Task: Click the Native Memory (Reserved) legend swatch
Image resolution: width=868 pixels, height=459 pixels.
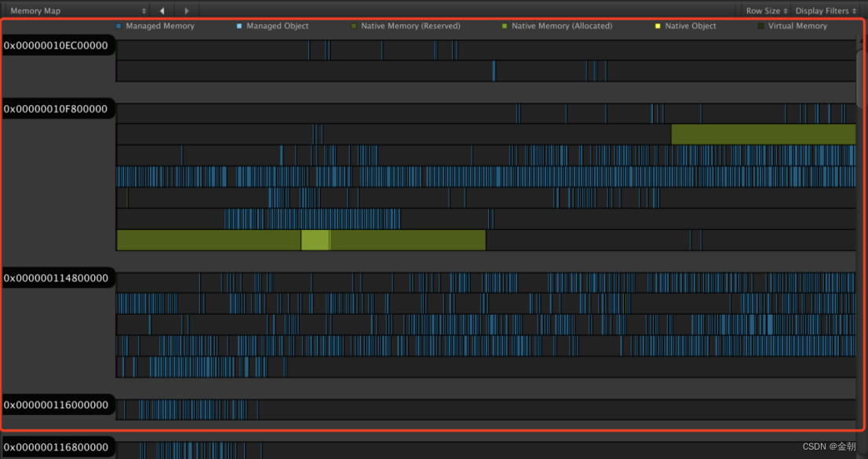Action: click(x=354, y=26)
